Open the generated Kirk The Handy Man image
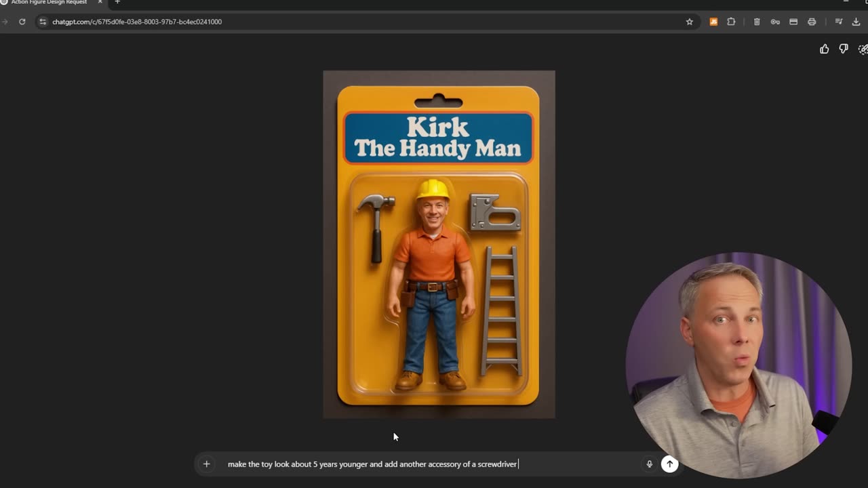 click(439, 244)
